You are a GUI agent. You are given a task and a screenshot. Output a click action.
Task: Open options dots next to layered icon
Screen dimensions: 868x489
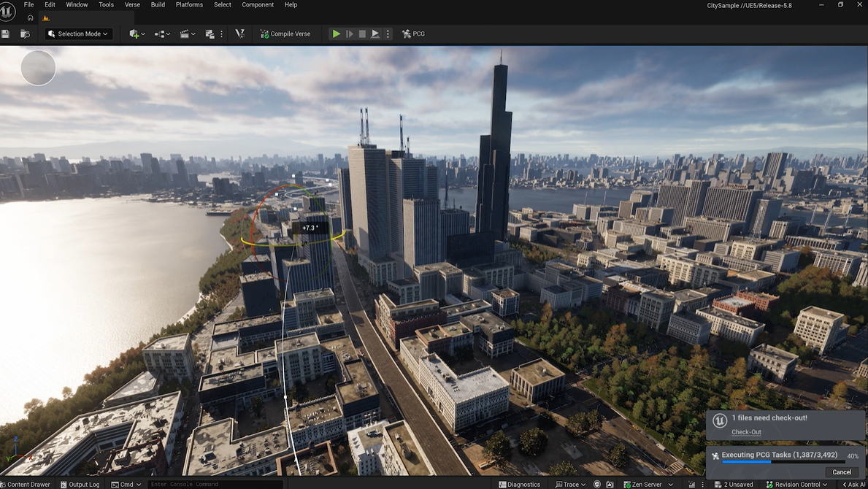(x=221, y=34)
